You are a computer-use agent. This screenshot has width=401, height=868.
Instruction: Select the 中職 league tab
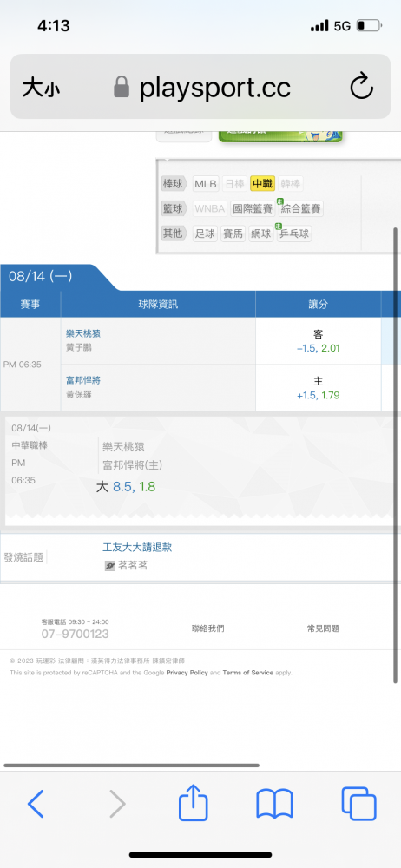[x=262, y=184]
